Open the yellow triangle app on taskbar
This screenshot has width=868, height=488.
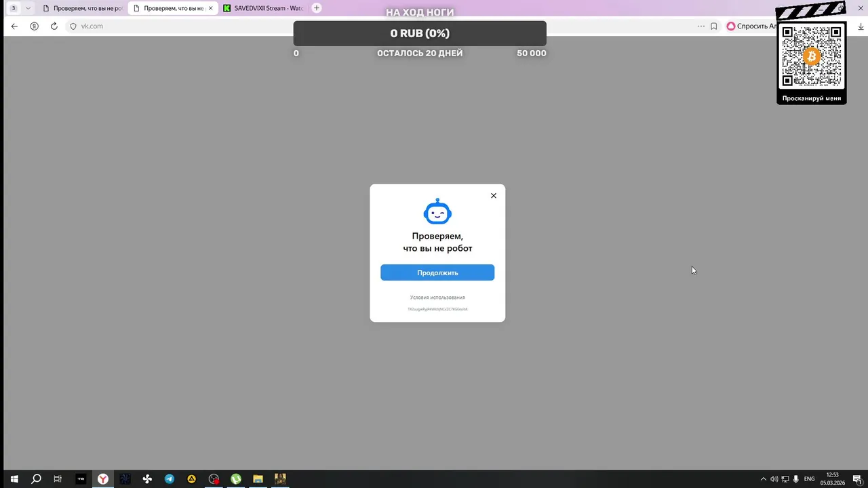192,479
